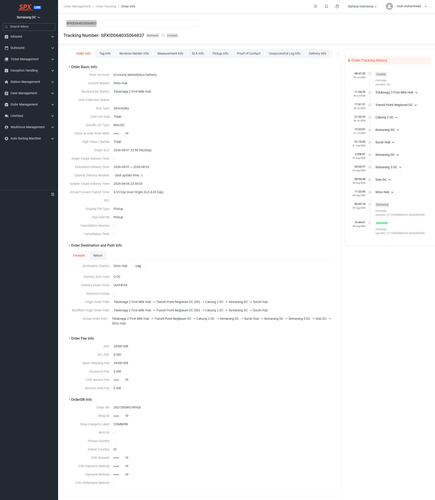Expand the Outbound sidebar chevron
435x500 pixels.
52,48
